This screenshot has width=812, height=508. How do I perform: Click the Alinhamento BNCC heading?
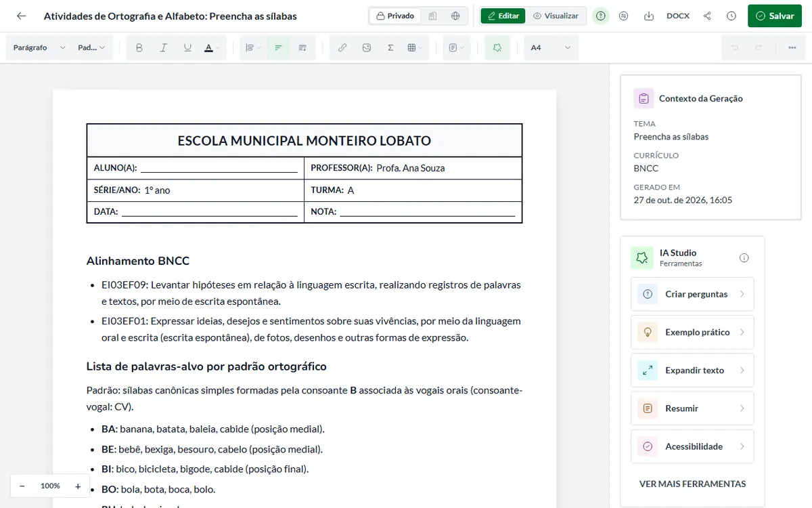point(138,261)
